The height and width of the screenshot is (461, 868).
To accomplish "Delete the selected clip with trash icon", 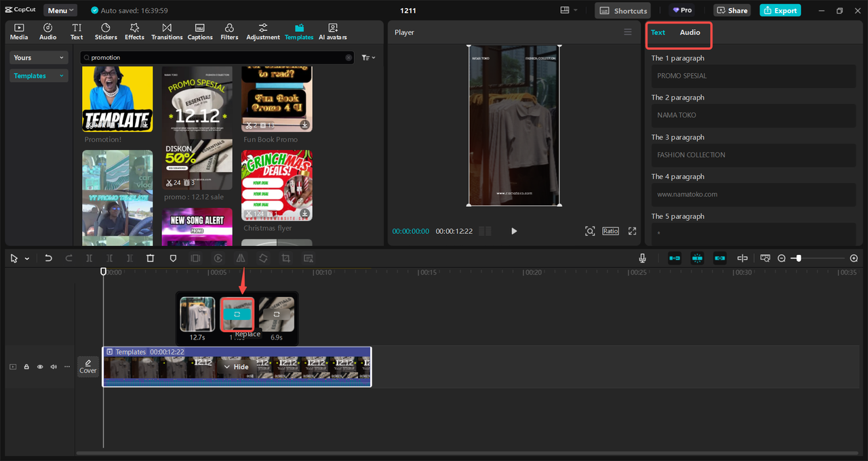I will pos(151,258).
